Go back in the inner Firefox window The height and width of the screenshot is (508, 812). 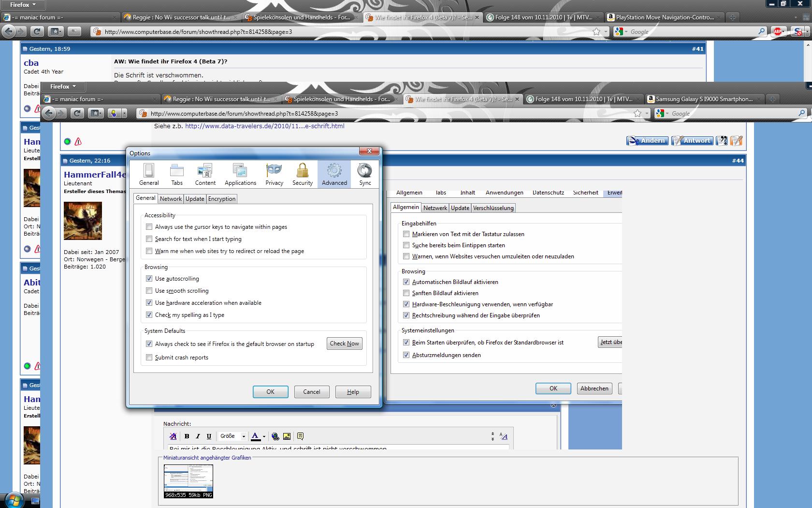[48, 113]
